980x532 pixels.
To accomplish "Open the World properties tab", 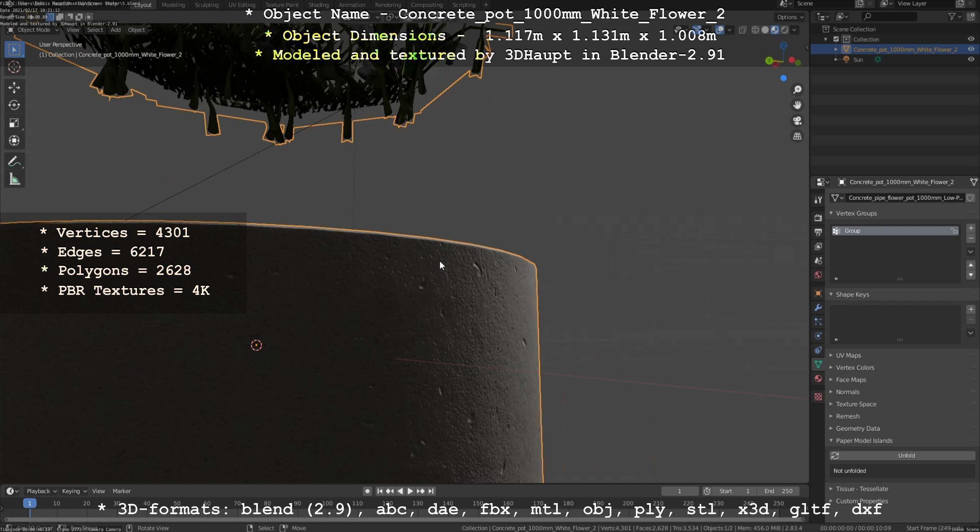I will [x=818, y=275].
